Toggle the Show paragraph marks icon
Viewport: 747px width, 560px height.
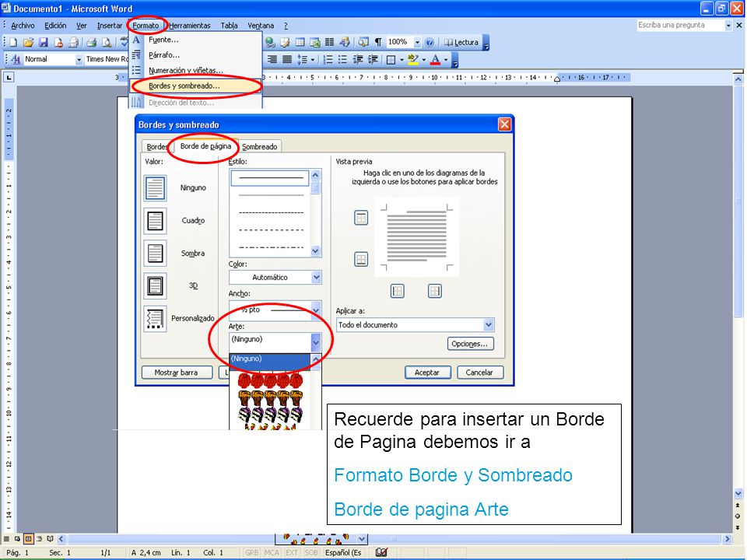pyautogui.click(x=378, y=42)
